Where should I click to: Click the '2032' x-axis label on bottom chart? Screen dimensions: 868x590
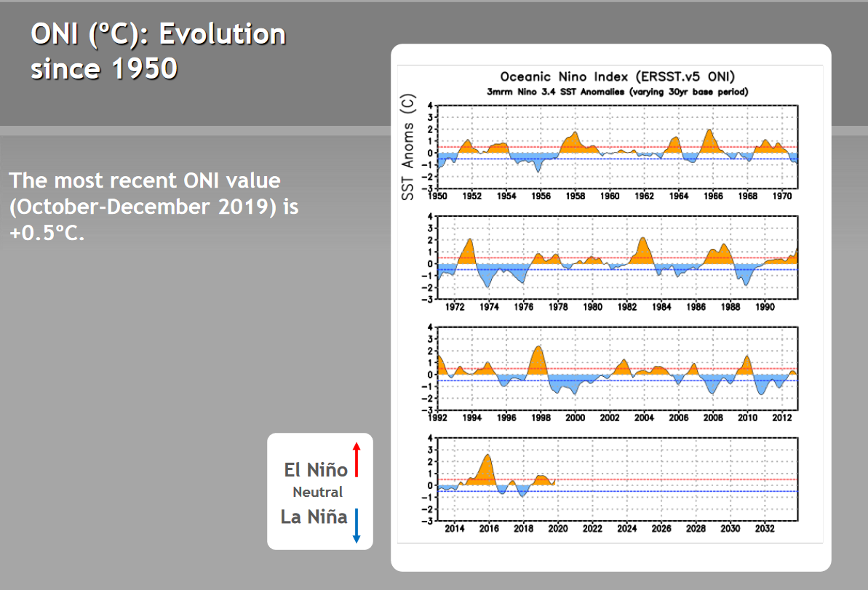(x=765, y=528)
